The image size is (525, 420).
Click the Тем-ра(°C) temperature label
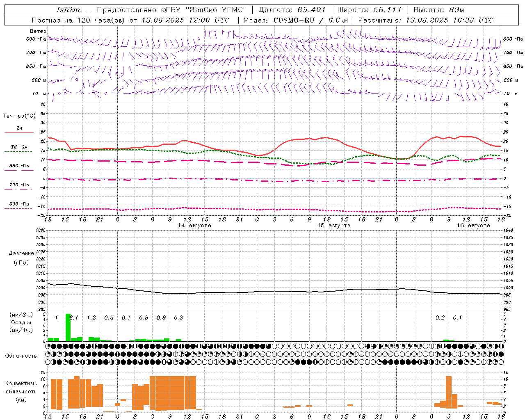pyautogui.click(x=19, y=116)
